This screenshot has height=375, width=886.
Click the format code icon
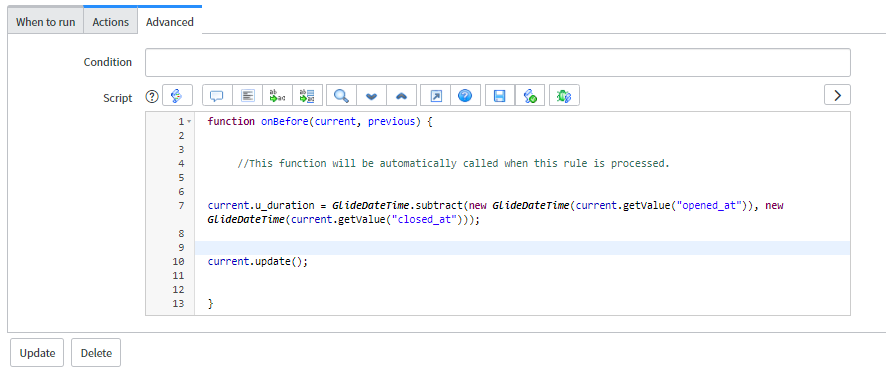click(247, 95)
